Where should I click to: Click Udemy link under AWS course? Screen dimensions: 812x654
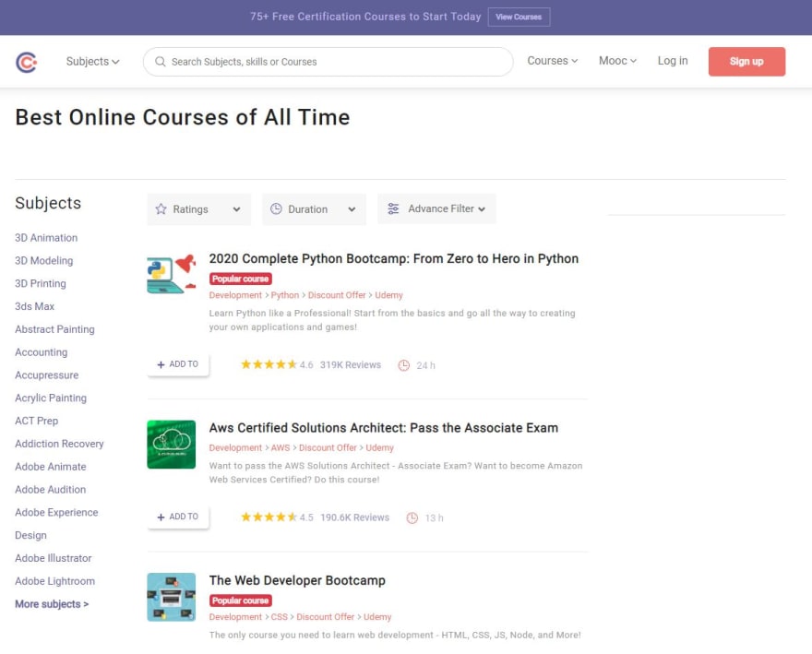coord(379,447)
